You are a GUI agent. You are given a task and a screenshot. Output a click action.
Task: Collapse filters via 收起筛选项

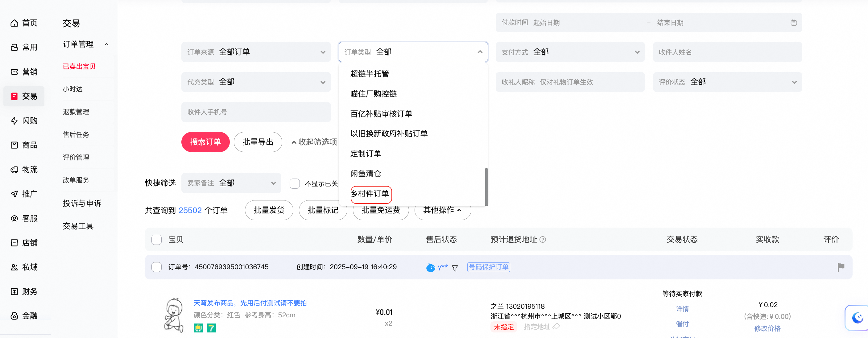click(314, 142)
